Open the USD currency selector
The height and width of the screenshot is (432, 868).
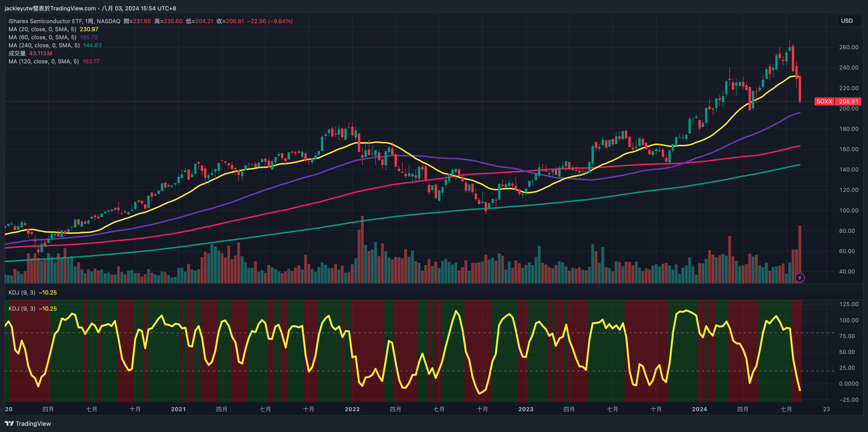[848, 21]
